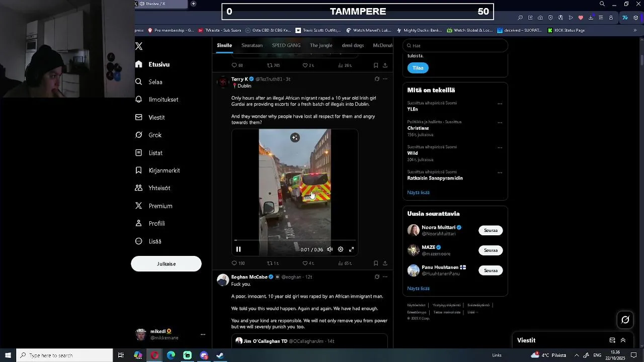Viewport: 644px width, 362px height.
Task: Open Steam from taskbar
Action: [x=220, y=355]
